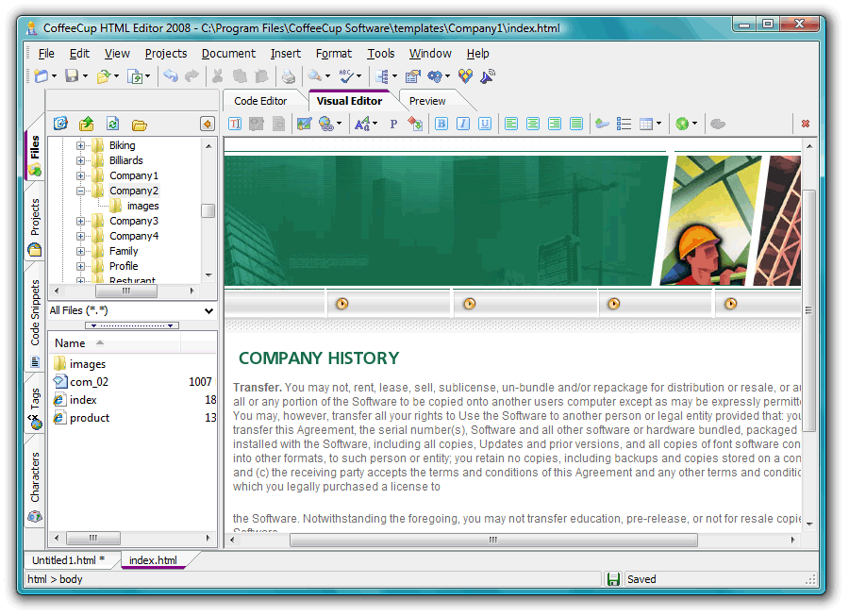Viewport: 849px width, 616px height.
Task: Expand the Family folder
Action: click(80, 251)
